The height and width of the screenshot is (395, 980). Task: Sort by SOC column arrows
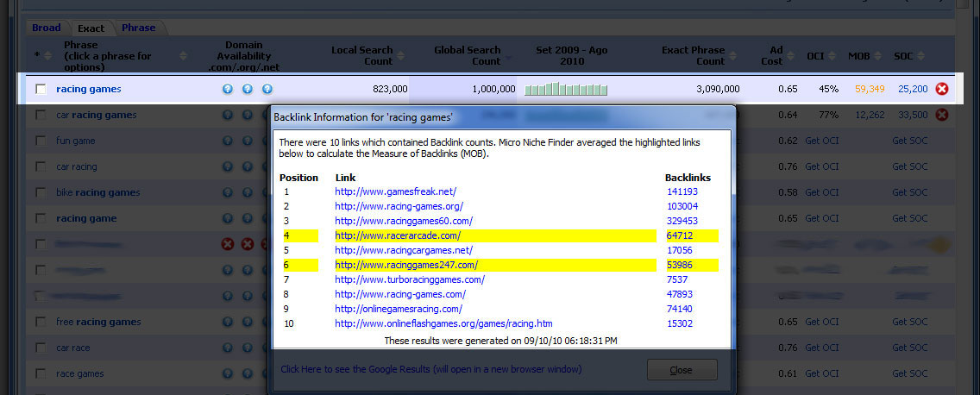[922, 55]
